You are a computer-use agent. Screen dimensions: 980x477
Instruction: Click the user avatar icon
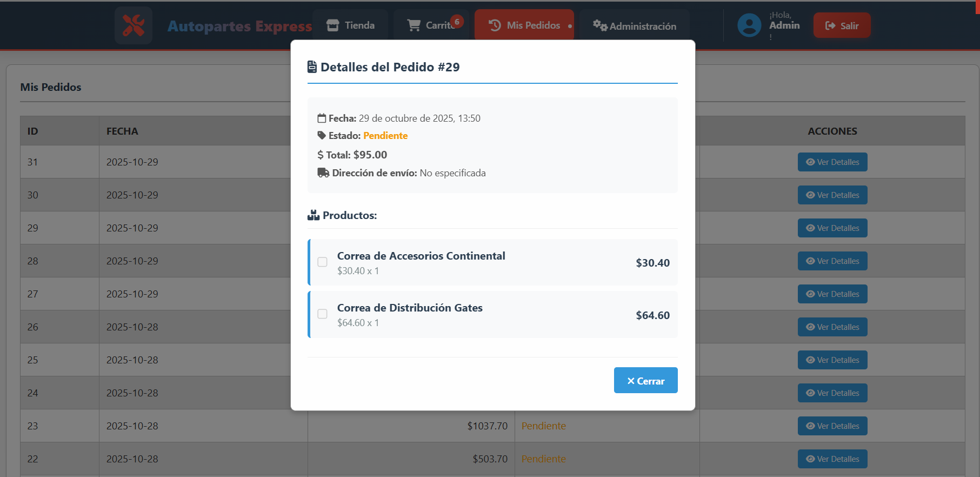click(749, 25)
